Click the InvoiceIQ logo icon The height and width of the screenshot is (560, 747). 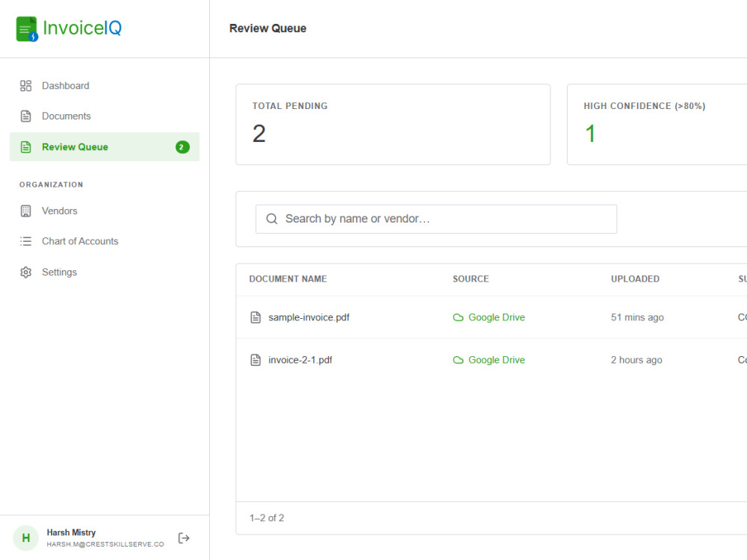[27, 28]
